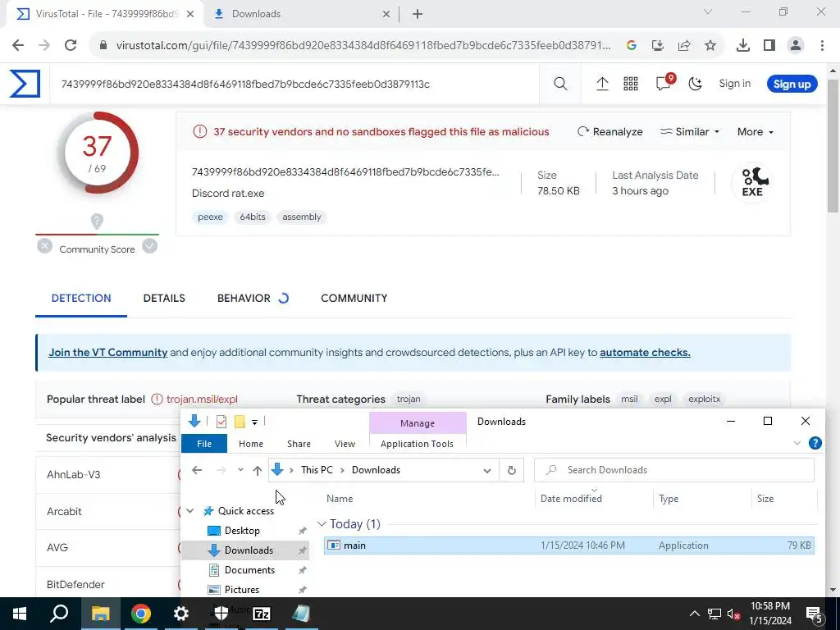Screen dimensions: 840x630
Task: Click Join the VT Community link
Action: (x=107, y=353)
